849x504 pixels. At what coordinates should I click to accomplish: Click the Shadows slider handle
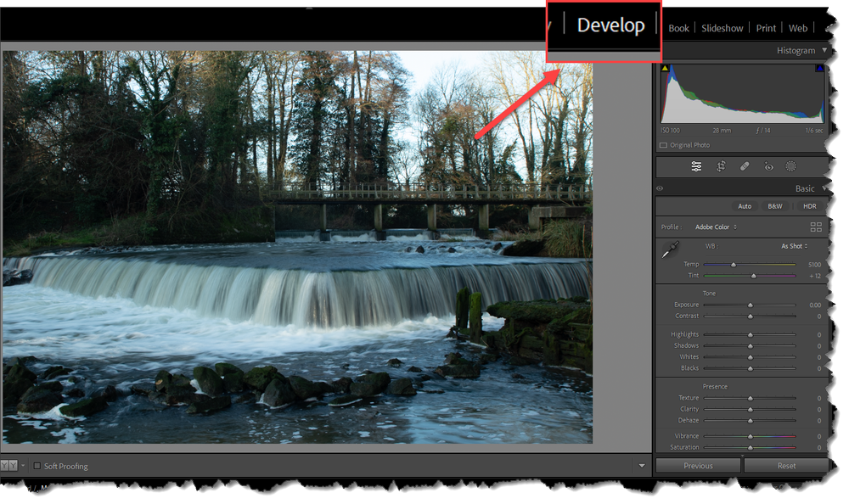tap(751, 346)
